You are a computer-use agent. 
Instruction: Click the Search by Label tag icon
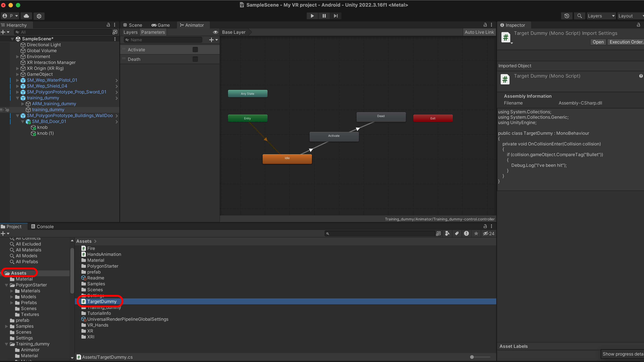pyautogui.click(x=457, y=233)
